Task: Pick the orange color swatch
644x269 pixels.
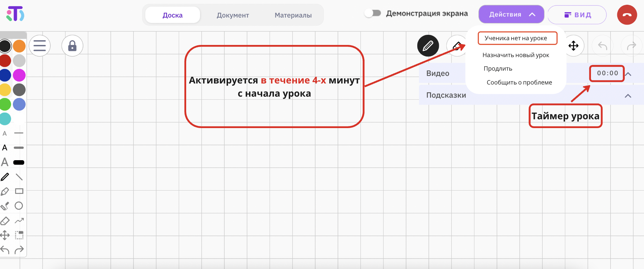Action: tap(19, 46)
